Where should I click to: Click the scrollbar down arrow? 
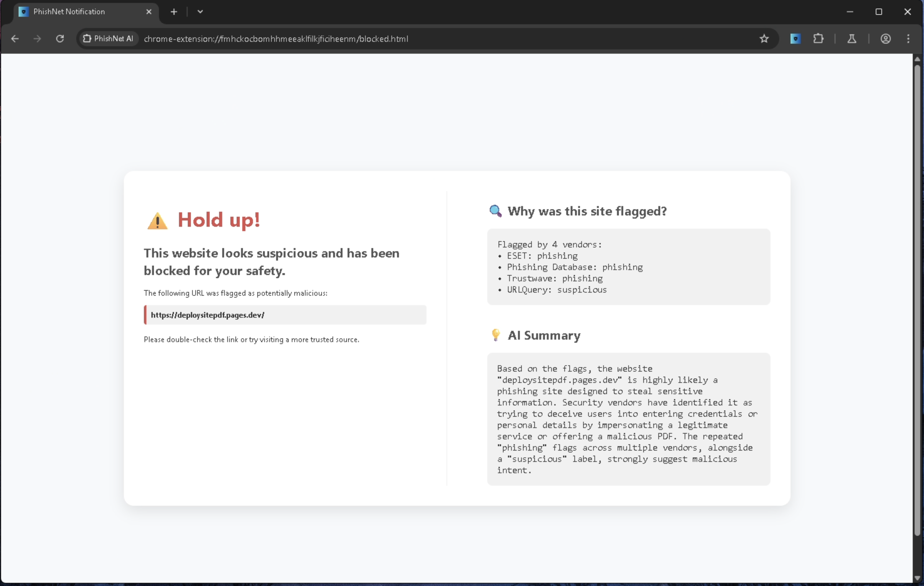point(917,578)
